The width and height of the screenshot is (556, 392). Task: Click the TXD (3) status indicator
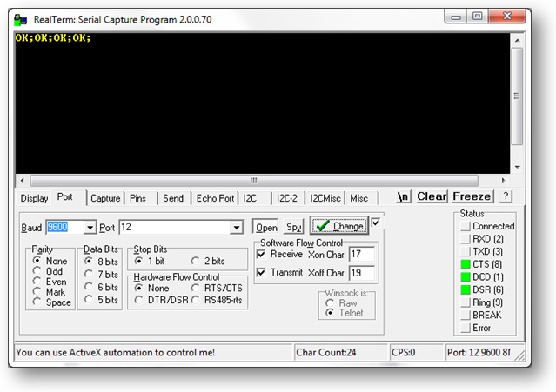tap(466, 251)
